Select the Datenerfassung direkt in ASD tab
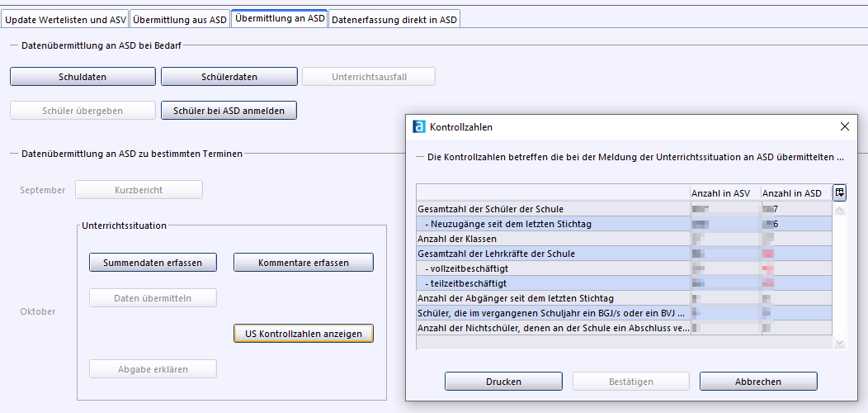The height and width of the screenshot is (413, 868). pos(394,19)
